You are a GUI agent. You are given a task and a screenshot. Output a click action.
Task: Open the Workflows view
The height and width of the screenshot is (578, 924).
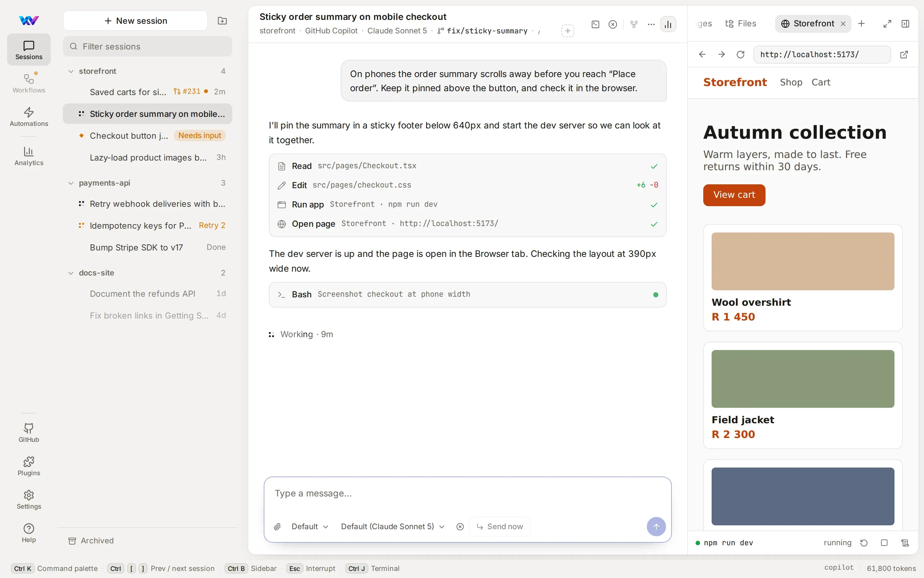click(29, 83)
